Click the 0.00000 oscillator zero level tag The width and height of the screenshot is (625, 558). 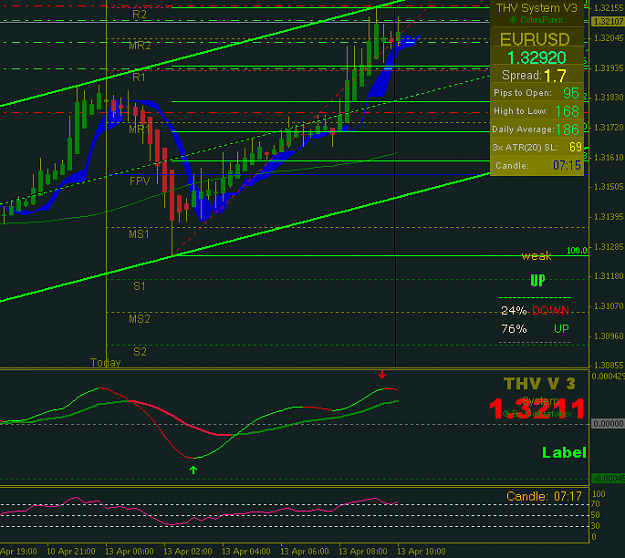coord(607,424)
